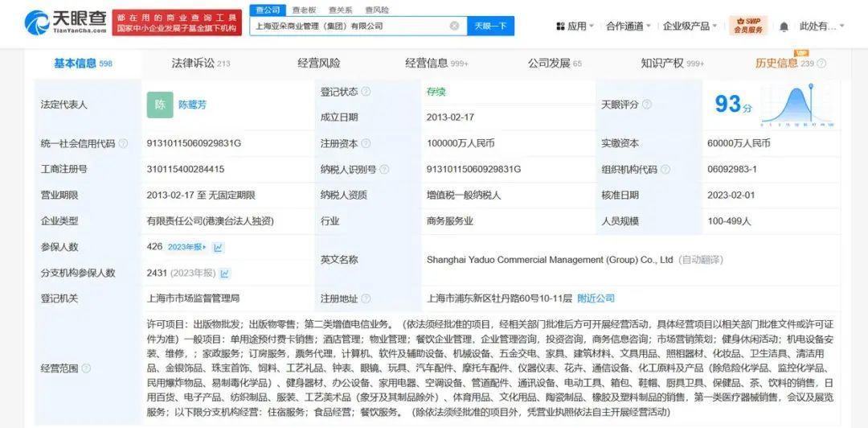Viewport: 868px width, 428px height.
Task: Expand the 2023年报 year selector
Action: click(x=187, y=247)
